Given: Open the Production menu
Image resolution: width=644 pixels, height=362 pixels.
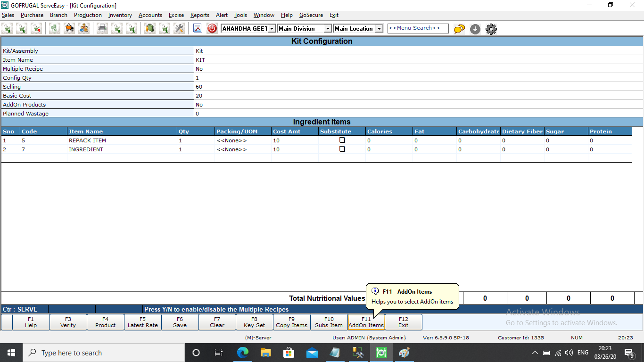Looking at the screenshot, I should [x=88, y=15].
